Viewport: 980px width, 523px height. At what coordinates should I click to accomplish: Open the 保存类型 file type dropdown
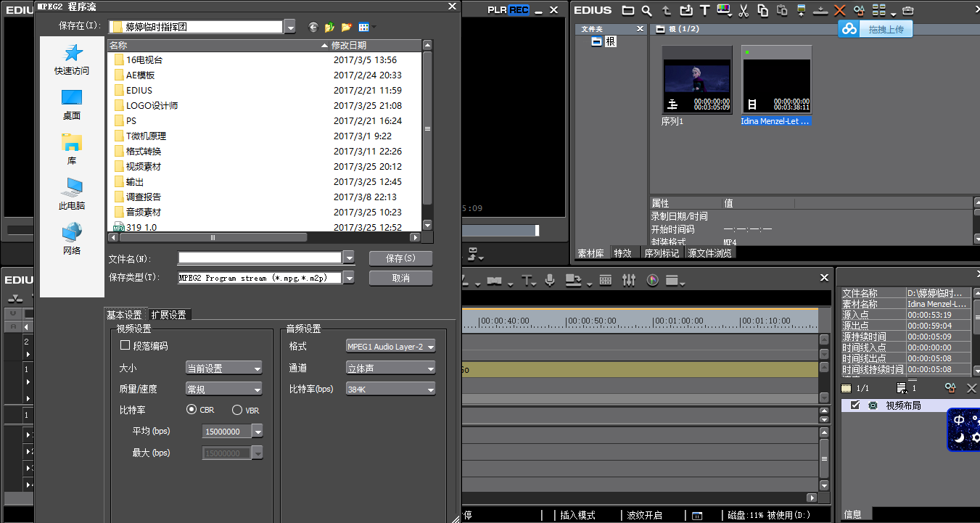pyautogui.click(x=349, y=278)
